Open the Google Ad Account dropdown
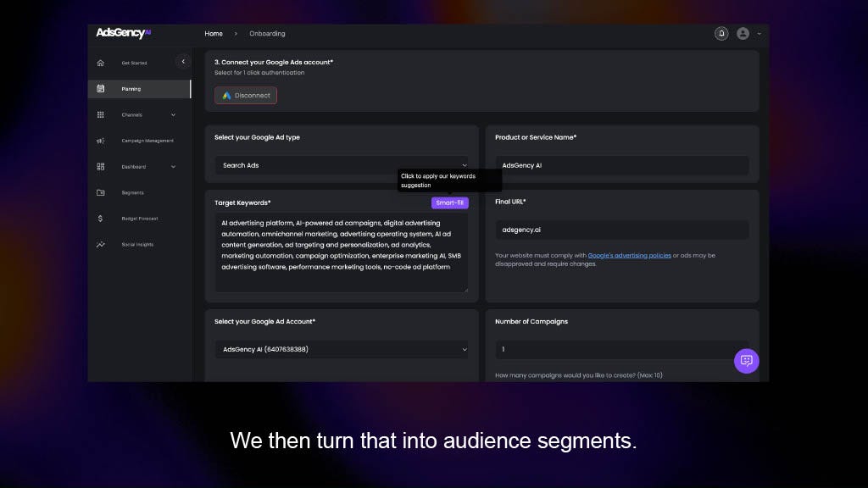 tap(341, 349)
